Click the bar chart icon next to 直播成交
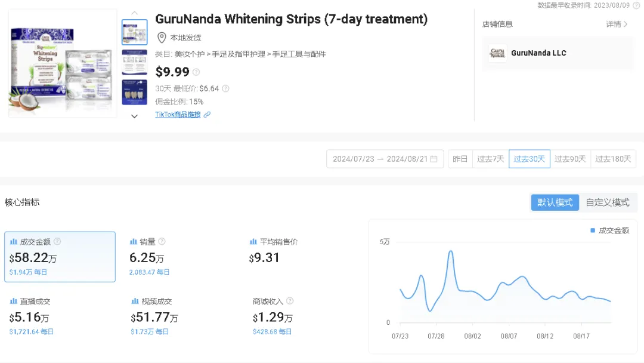The width and height of the screenshot is (644, 363). pyautogui.click(x=14, y=302)
